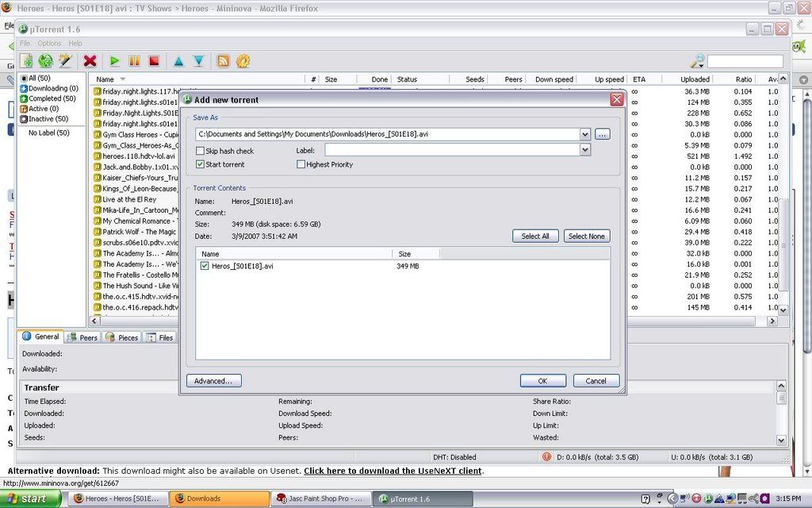
Task: Click Add Torrent from URL toolbar icon
Action: tap(45, 61)
